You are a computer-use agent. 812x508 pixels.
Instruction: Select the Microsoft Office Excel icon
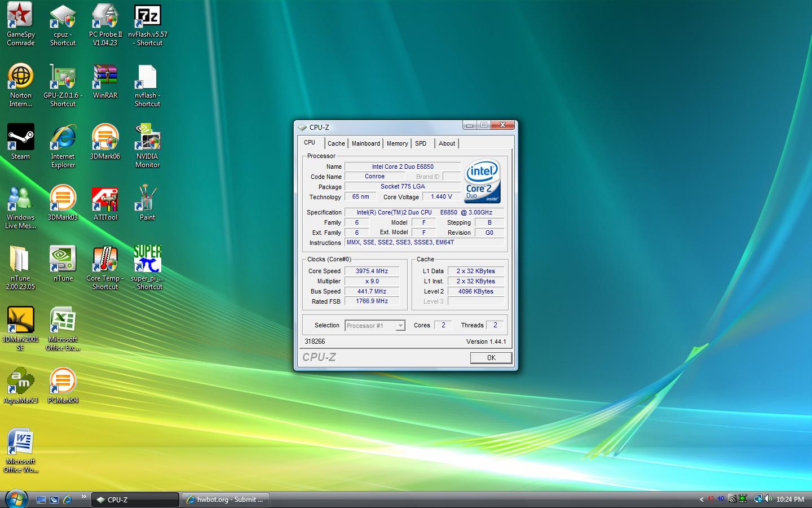point(63,329)
